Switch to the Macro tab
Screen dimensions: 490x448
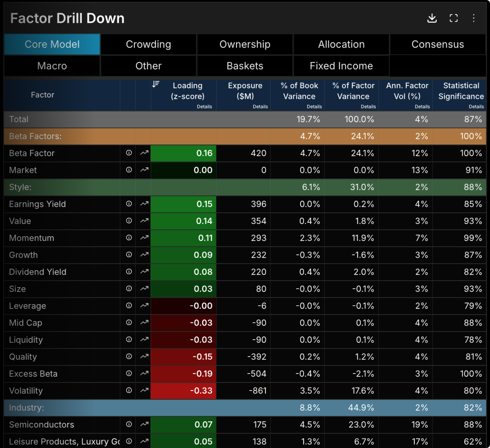click(52, 66)
